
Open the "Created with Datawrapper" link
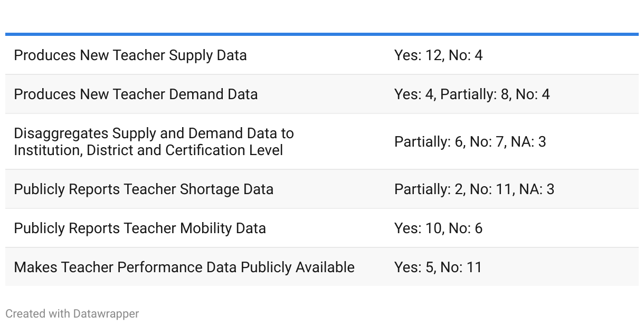tap(72, 314)
